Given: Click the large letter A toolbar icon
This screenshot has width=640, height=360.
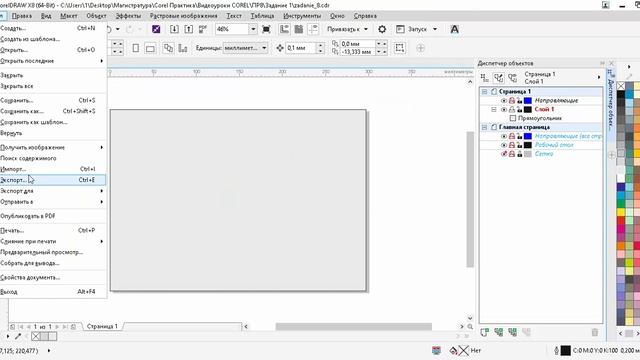Looking at the screenshot, I should [454, 29].
